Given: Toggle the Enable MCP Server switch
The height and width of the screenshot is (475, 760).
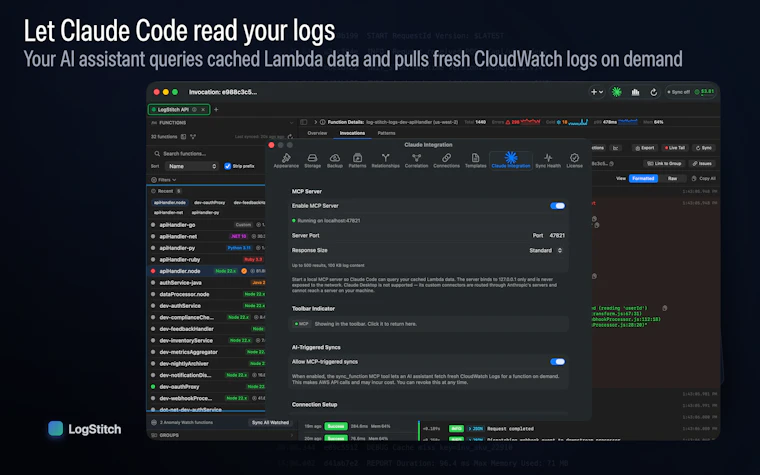Looking at the screenshot, I should pos(557,206).
